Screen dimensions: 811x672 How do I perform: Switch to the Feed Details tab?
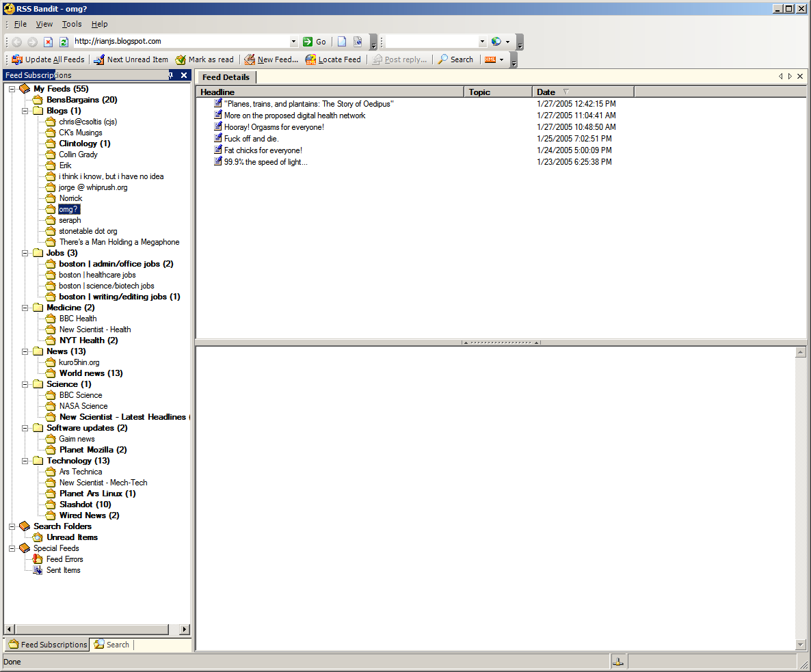(x=226, y=77)
